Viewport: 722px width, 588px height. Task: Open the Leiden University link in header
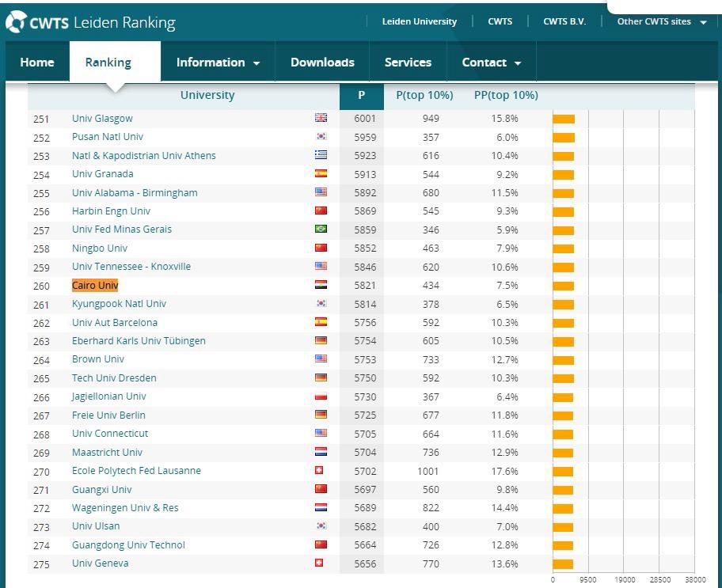click(x=419, y=21)
